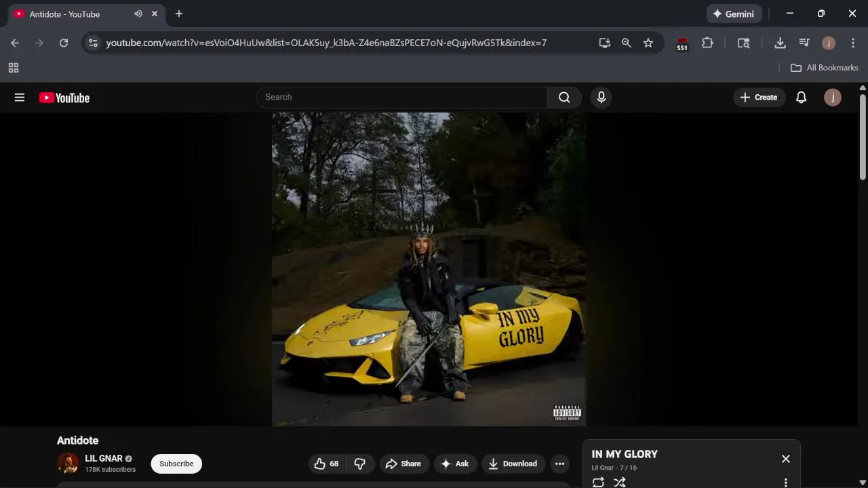
Task: Toggle playlist loop button
Action: pos(598,482)
